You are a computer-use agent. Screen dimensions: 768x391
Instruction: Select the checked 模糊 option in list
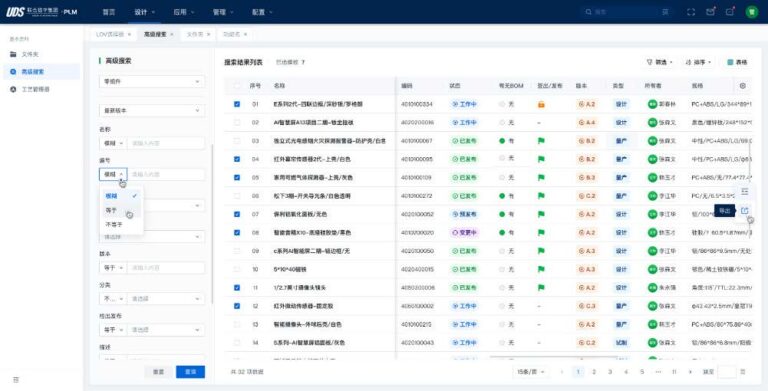pos(121,196)
